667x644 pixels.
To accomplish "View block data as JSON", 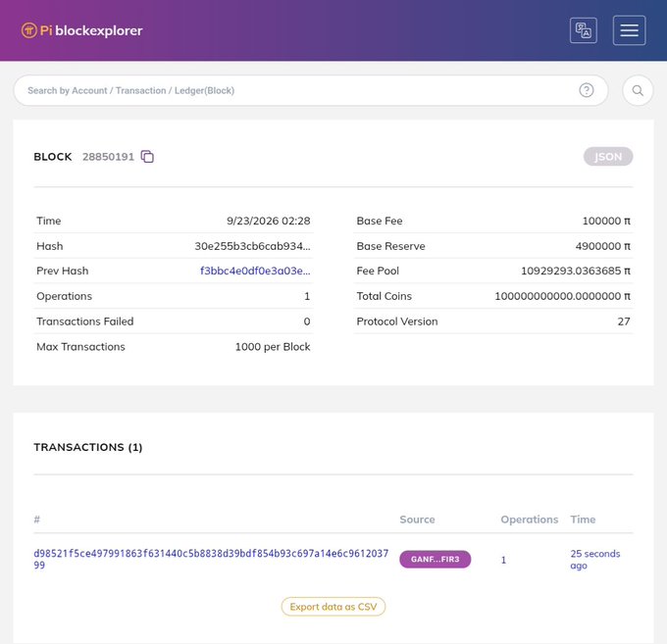I will point(608,157).
